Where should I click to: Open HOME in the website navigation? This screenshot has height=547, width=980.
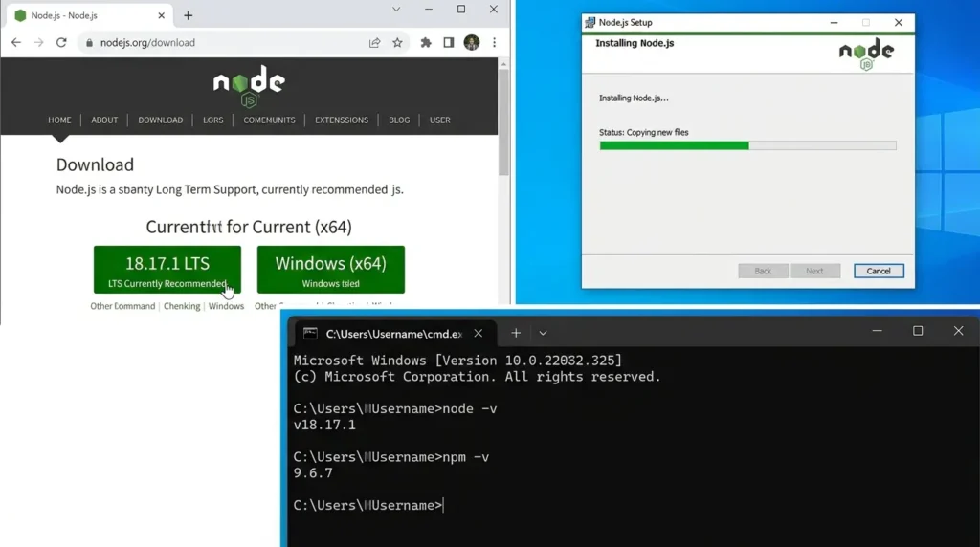pos(59,120)
